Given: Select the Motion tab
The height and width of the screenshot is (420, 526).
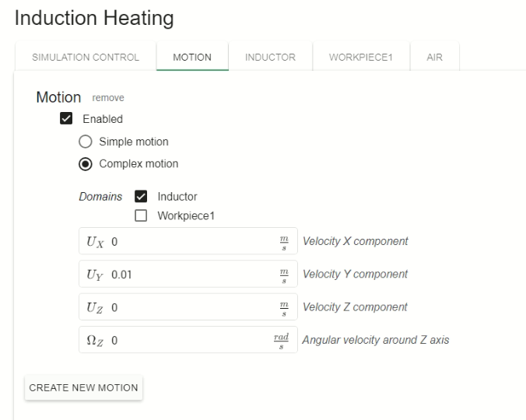Looking at the screenshot, I should pyautogui.click(x=192, y=58).
